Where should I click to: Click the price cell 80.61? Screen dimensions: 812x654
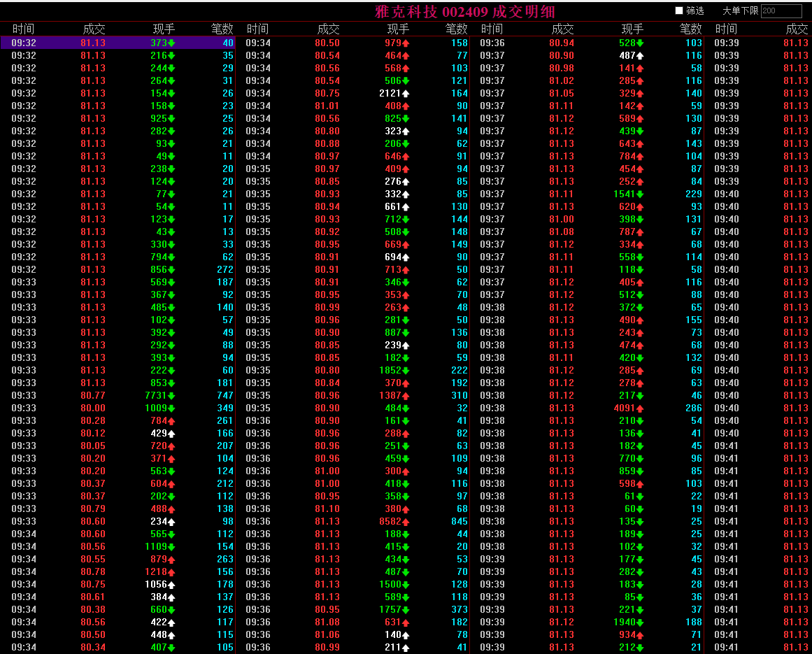[93, 597]
